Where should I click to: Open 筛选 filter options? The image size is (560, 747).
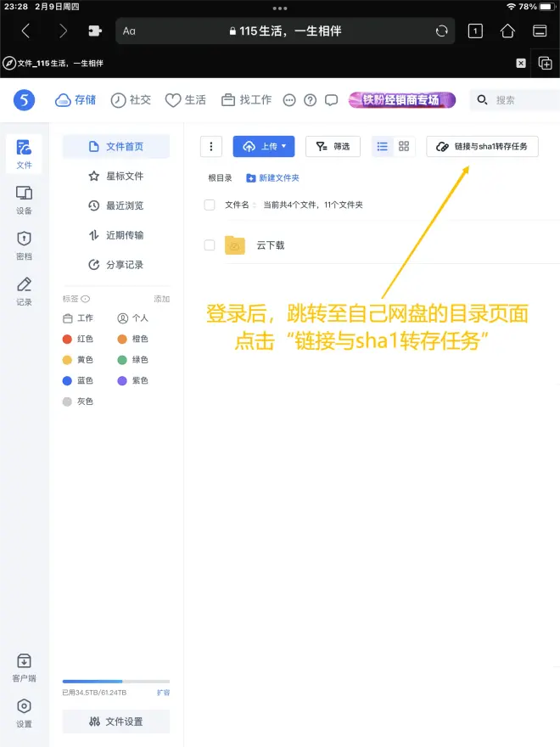333,146
